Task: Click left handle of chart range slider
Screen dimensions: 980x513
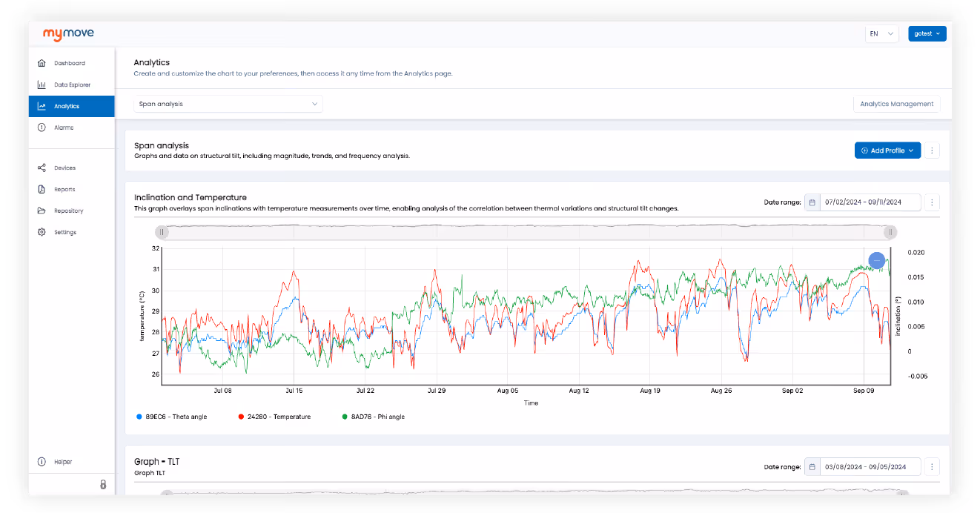Action: 162,232
